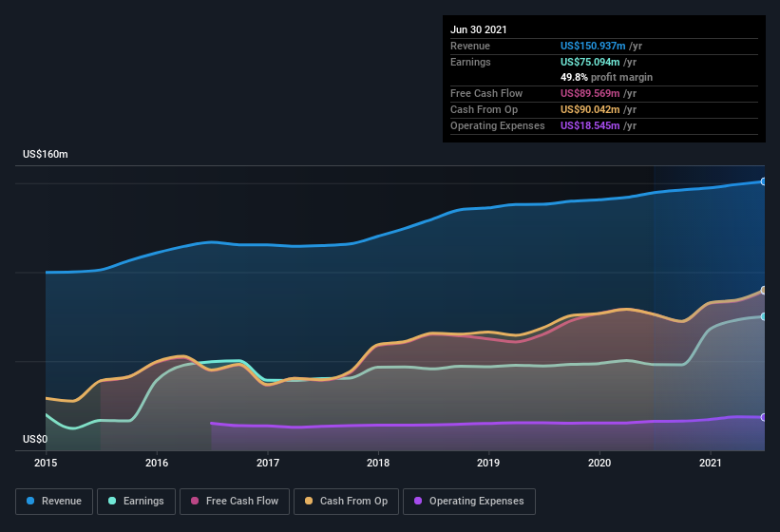Click the US$150.937m revenue value
Viewport: 780px width, 532px height.
[593, 46]
